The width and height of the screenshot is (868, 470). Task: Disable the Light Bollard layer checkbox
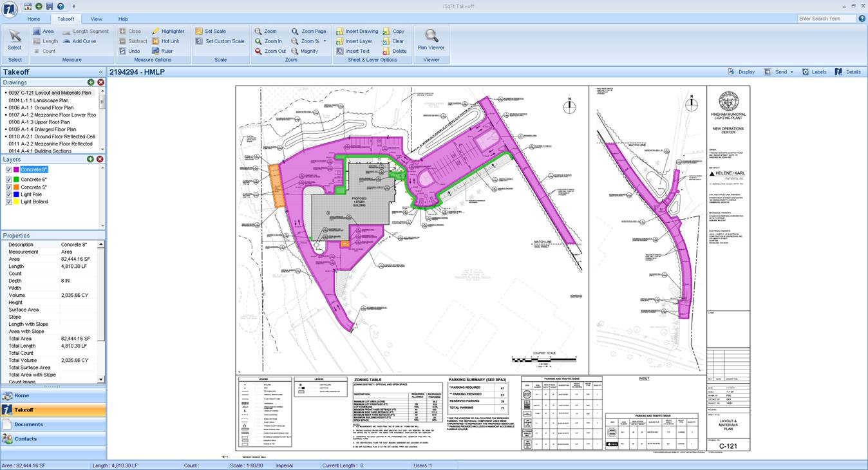[9, 202]
